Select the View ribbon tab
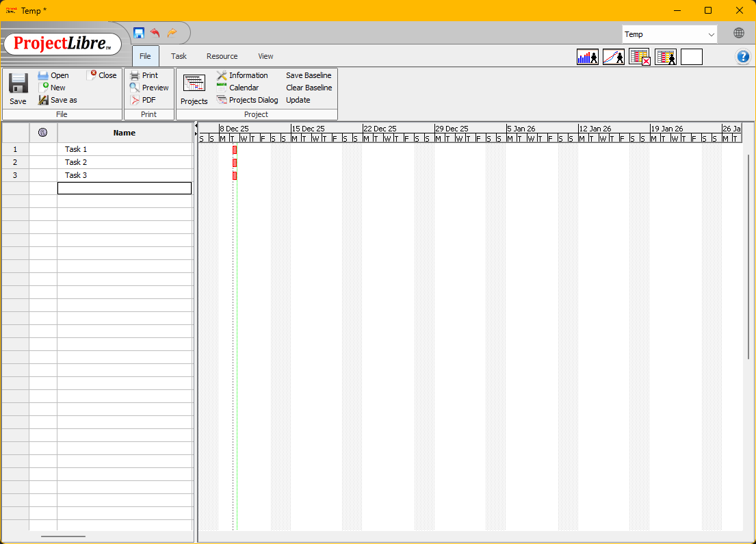Screen dimensions: 756x544 (x=265, y=56)
